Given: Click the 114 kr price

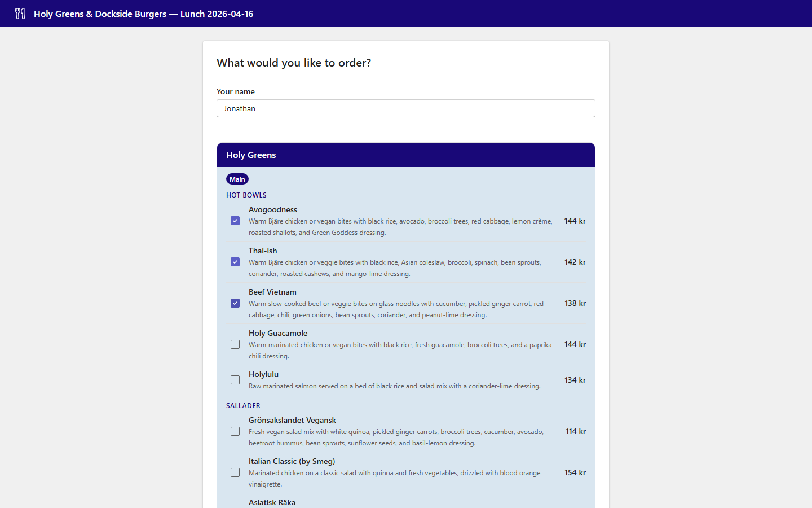Looking at the screenshot, I should (576, 431).
